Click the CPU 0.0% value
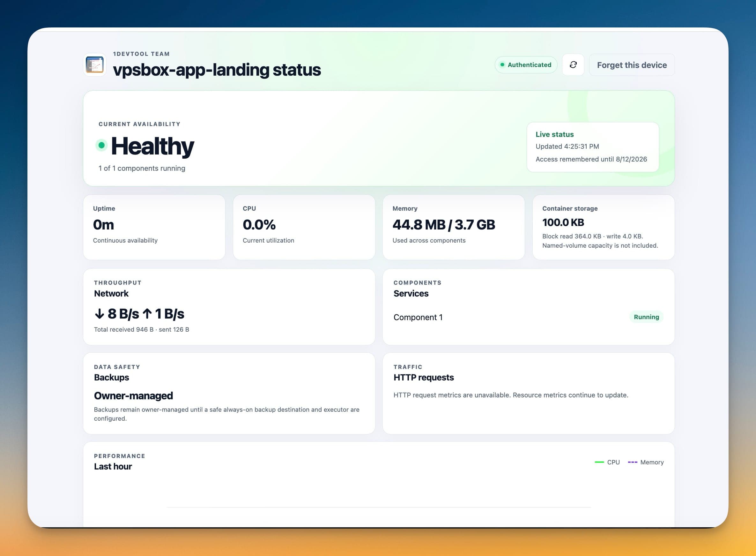Viewport: 756px width, 556px height. [x=259, y=224]
